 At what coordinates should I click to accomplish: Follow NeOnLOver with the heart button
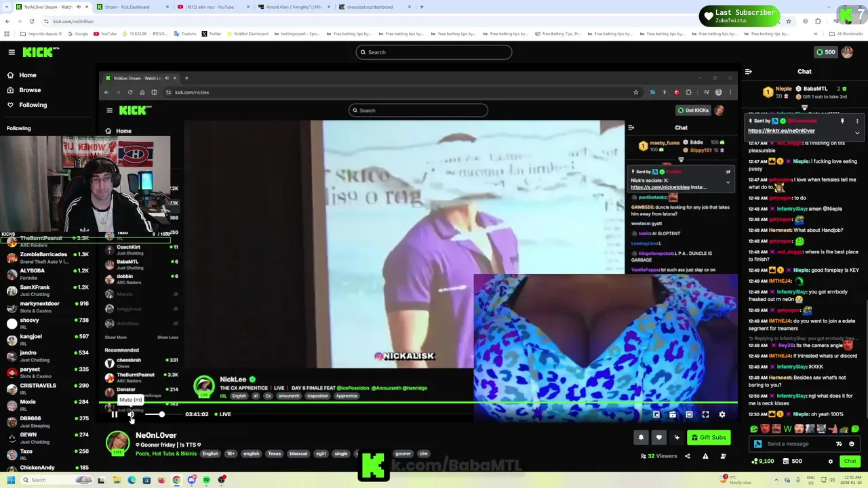(x=658, y=438)
